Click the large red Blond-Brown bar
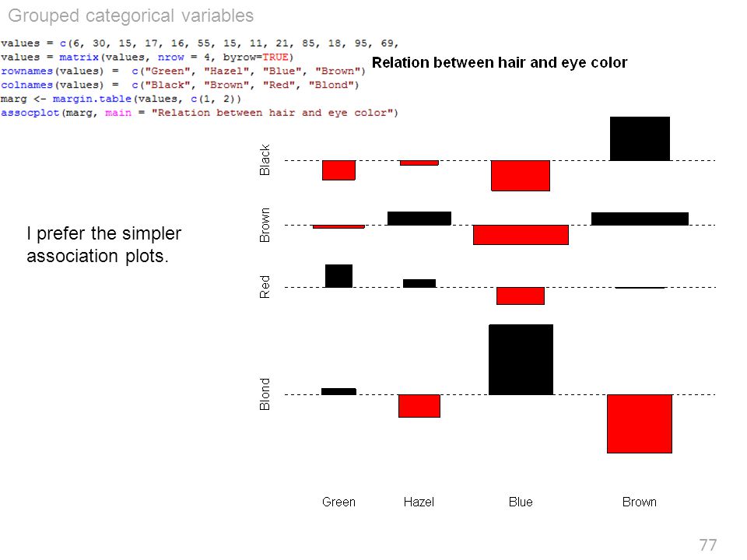This screenshot has width=747, height=560. [640, 424]
